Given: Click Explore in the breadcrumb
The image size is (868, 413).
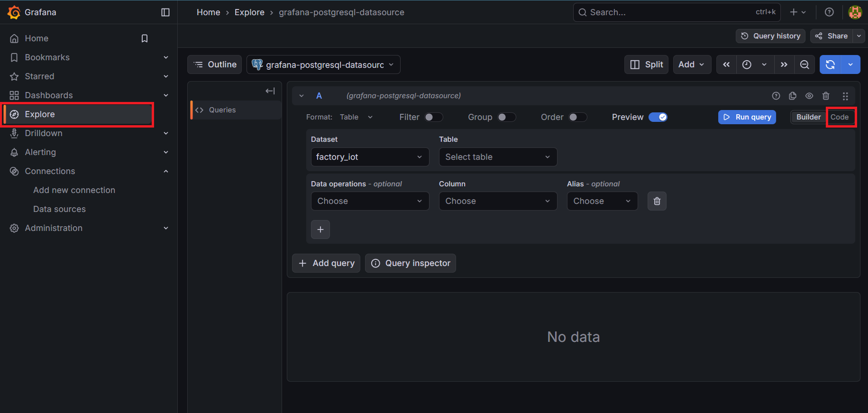Looking at the screenshot, I should coord(249,12).
